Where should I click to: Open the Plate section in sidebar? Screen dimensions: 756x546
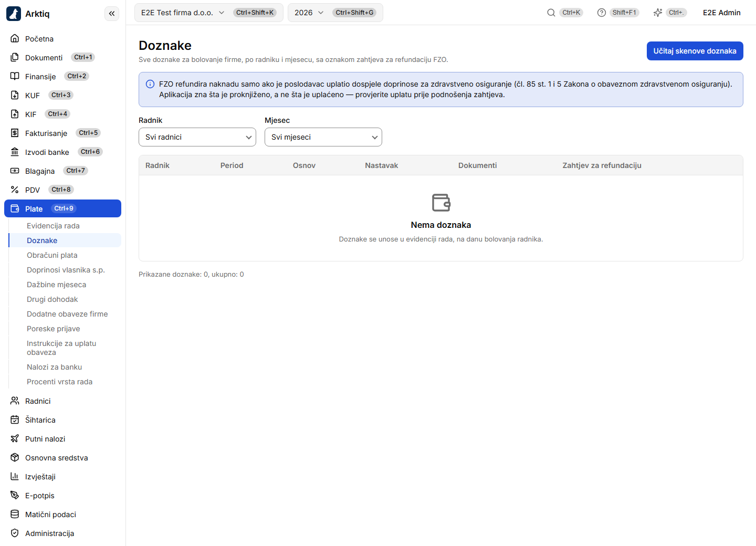62,208
